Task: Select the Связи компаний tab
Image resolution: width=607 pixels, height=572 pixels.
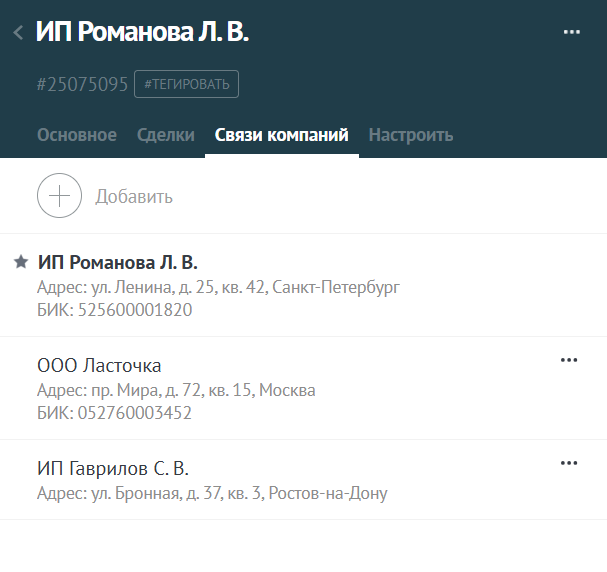Action: [281, 135]
